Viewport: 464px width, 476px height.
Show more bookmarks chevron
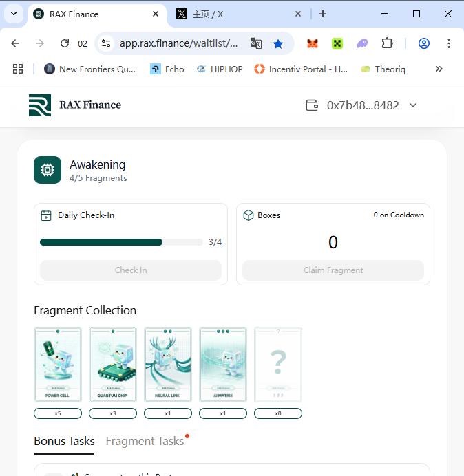coord(439,69)
